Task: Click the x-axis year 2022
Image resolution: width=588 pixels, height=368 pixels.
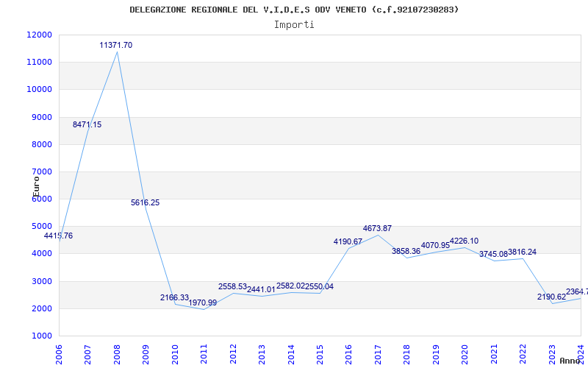Action: click(523, 353)
